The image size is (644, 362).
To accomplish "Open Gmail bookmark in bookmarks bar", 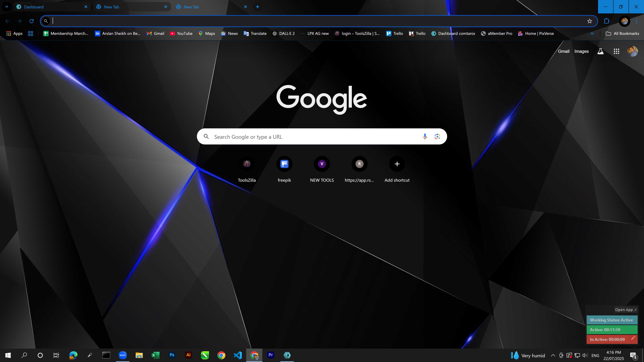I will 155,34.
